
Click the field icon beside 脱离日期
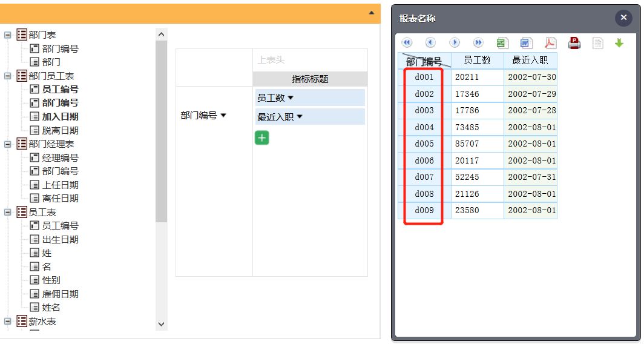[34, 131]
